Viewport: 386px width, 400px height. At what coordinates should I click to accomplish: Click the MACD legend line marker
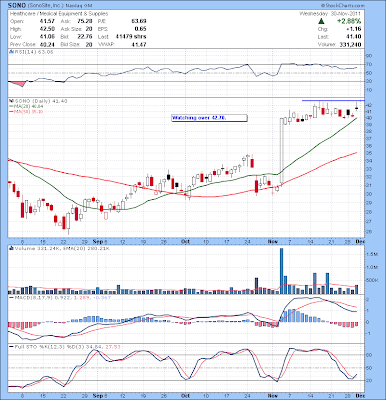11,297
